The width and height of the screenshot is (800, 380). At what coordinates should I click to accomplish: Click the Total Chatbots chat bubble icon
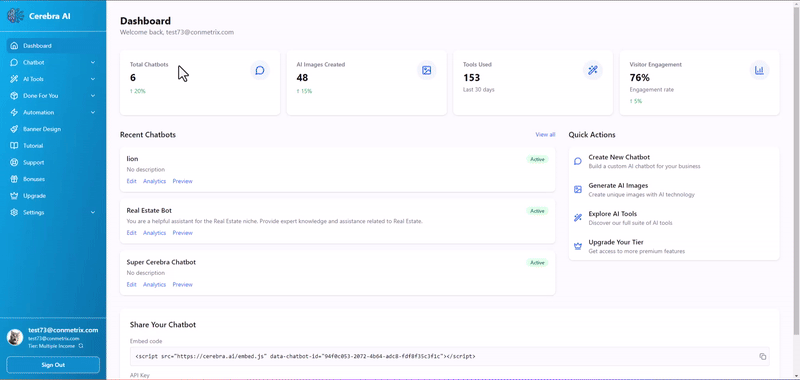(260, 70)
